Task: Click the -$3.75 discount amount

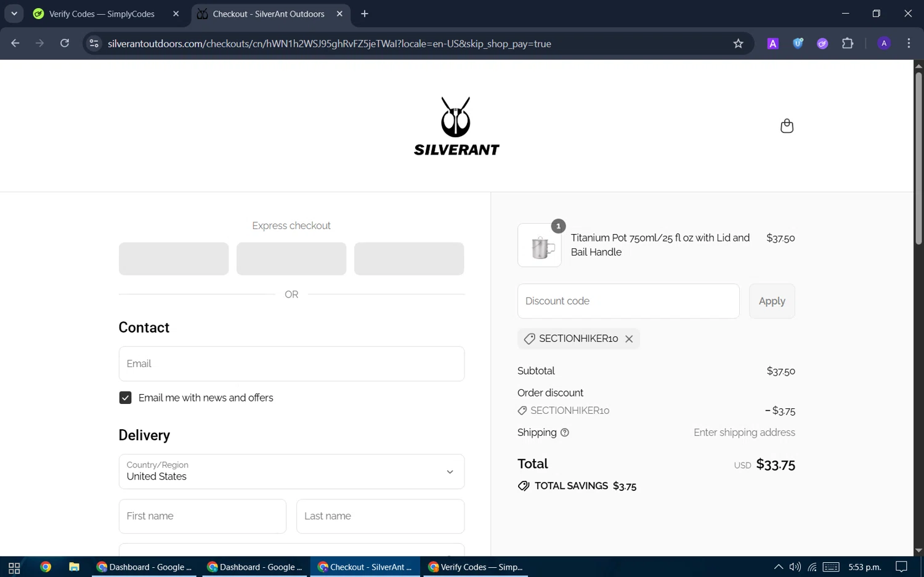Action: 780,411
